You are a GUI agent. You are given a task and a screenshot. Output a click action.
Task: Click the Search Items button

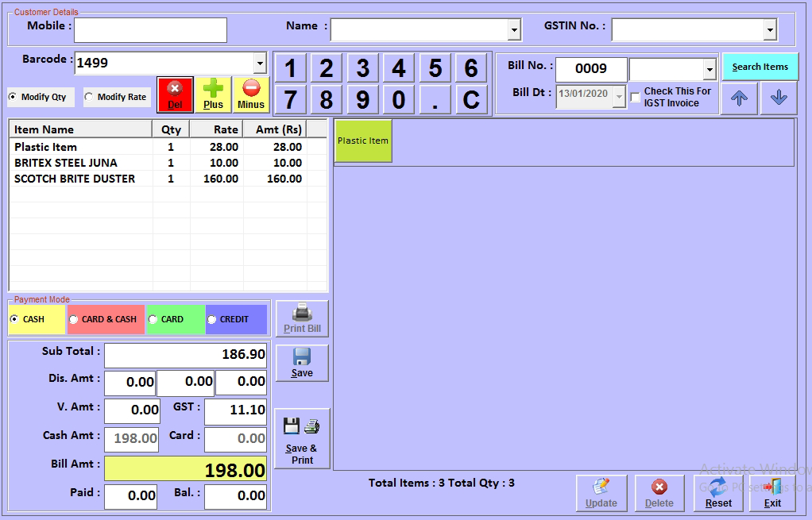tap(760, 67)
